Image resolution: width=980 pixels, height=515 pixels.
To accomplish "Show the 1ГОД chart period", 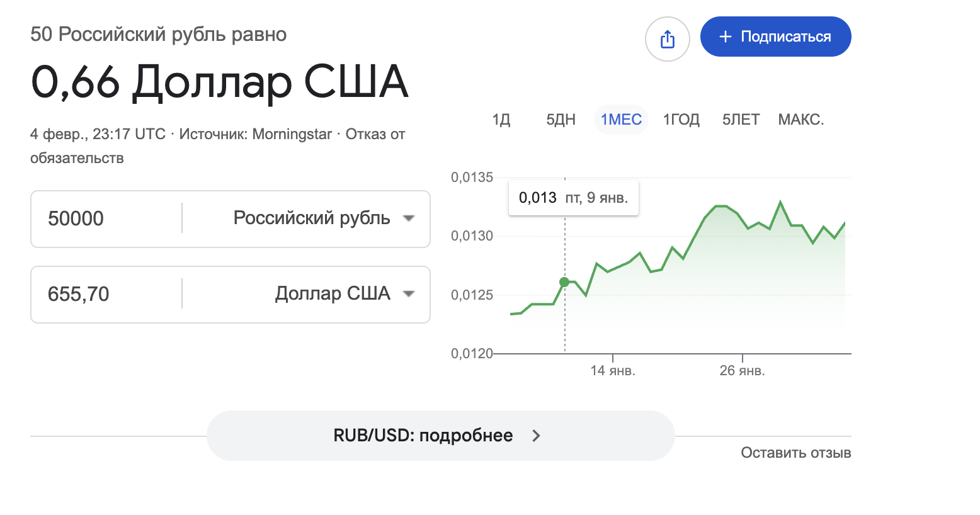I will tap(681, 120).
